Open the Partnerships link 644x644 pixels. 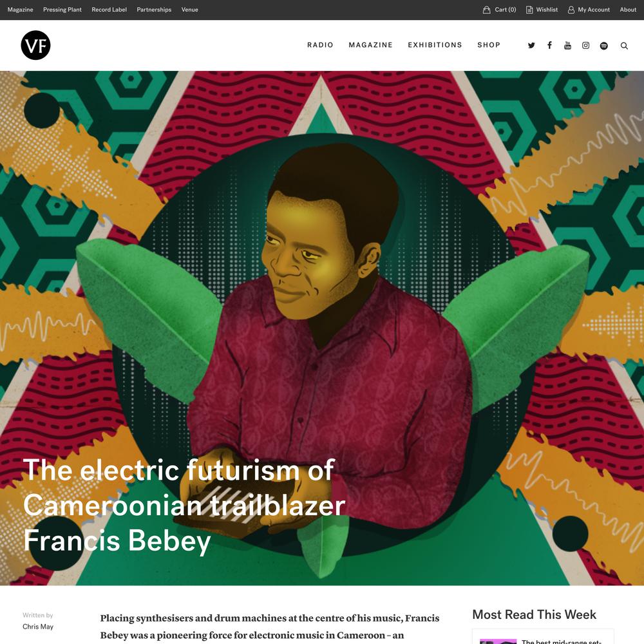tap(154, 10)
